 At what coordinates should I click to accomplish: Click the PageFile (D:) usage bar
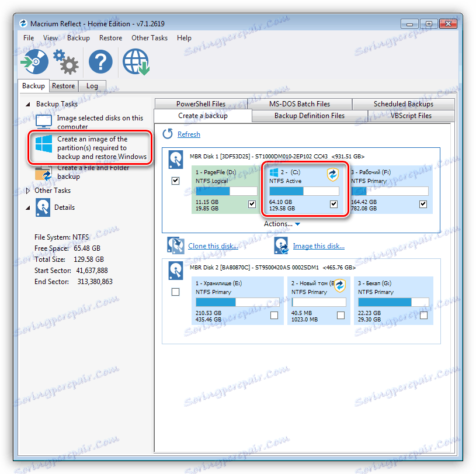(227, 191)
